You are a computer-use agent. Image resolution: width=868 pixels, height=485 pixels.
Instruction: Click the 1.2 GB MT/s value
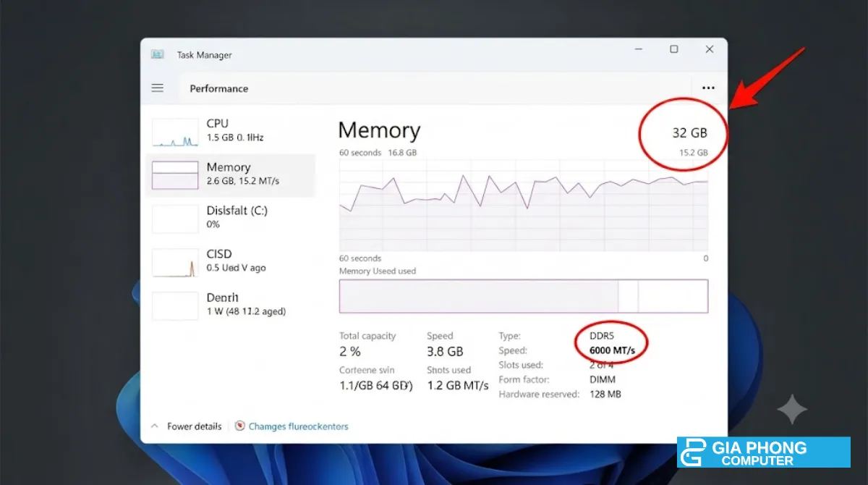[x=458, y=385]
